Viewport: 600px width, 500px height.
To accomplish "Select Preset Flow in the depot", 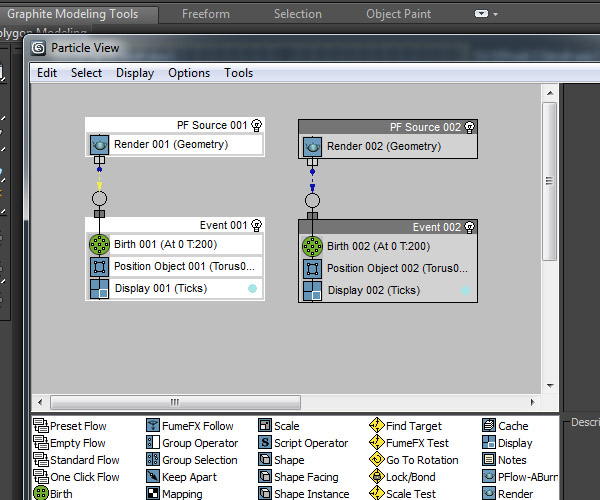I will pyautogui.click(x=70, y=426).
